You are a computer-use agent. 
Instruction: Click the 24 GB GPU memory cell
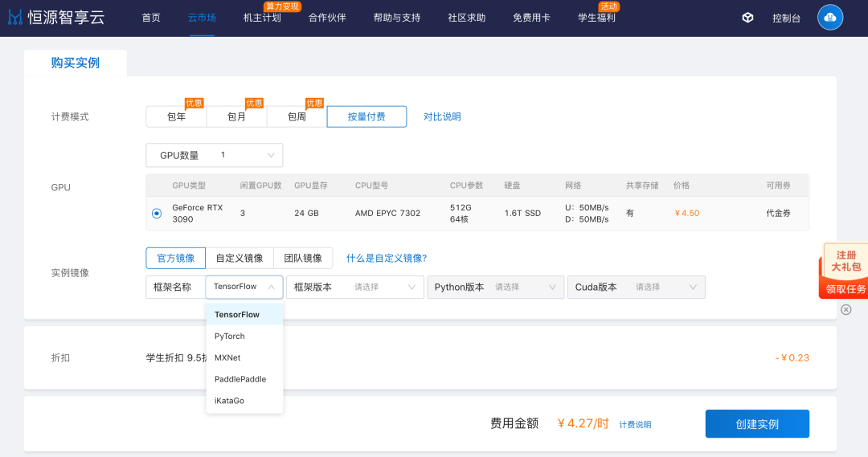(306, 213)
